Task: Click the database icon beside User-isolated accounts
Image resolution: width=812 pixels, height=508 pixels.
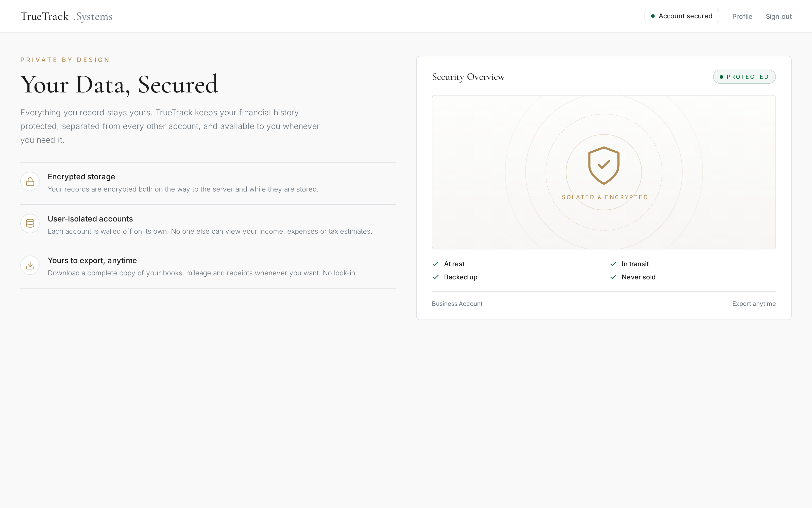Action: (30, 224)
